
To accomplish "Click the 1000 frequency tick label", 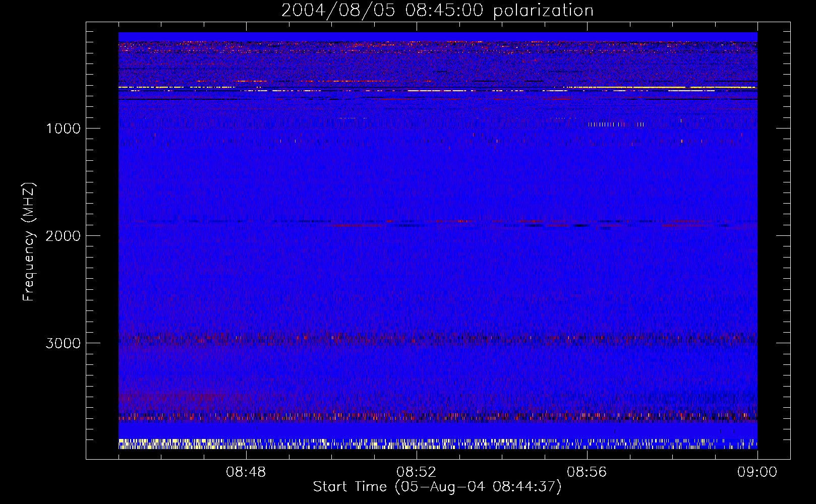I will pos(64,129).
